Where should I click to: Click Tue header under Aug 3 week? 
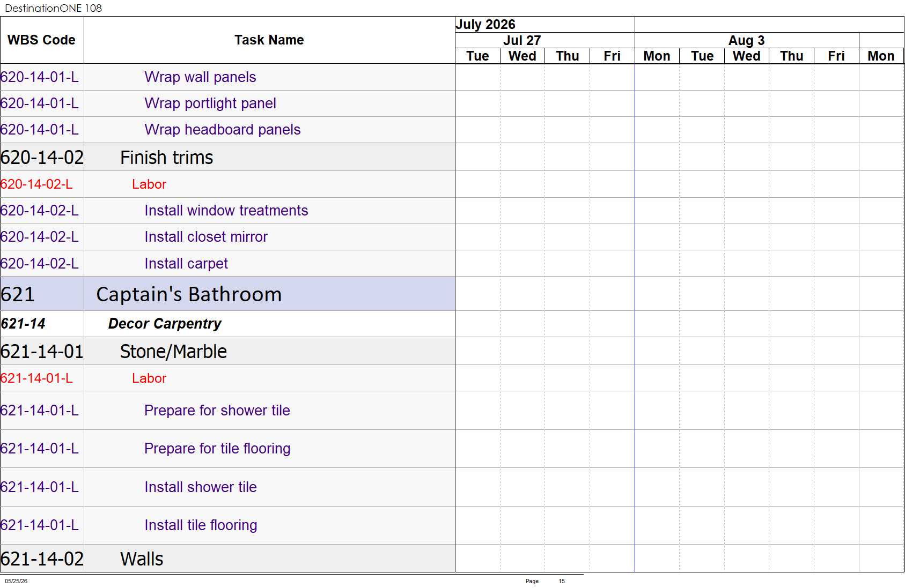(x=702, y=56)
